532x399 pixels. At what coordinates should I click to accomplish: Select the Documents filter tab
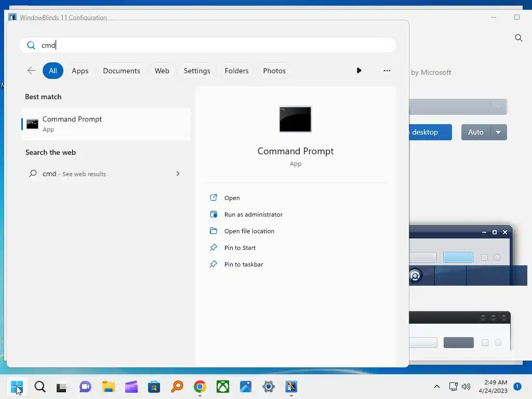point(122,71)
